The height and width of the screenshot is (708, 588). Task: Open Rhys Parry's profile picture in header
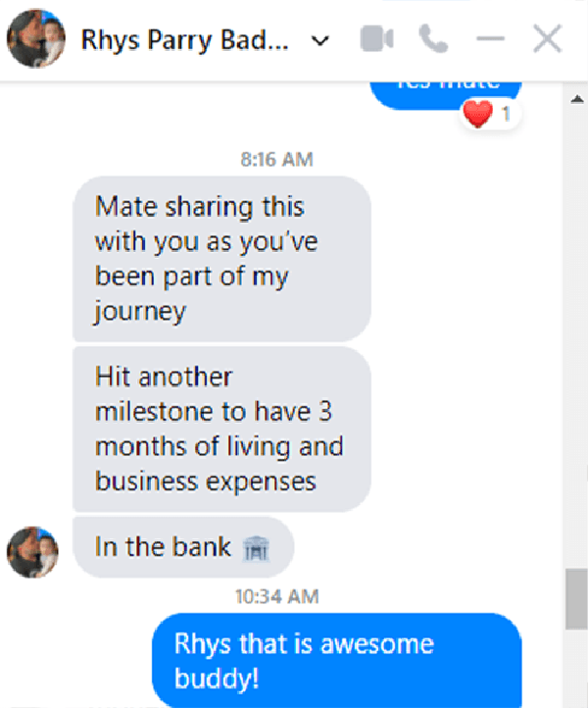click(35, 38)
